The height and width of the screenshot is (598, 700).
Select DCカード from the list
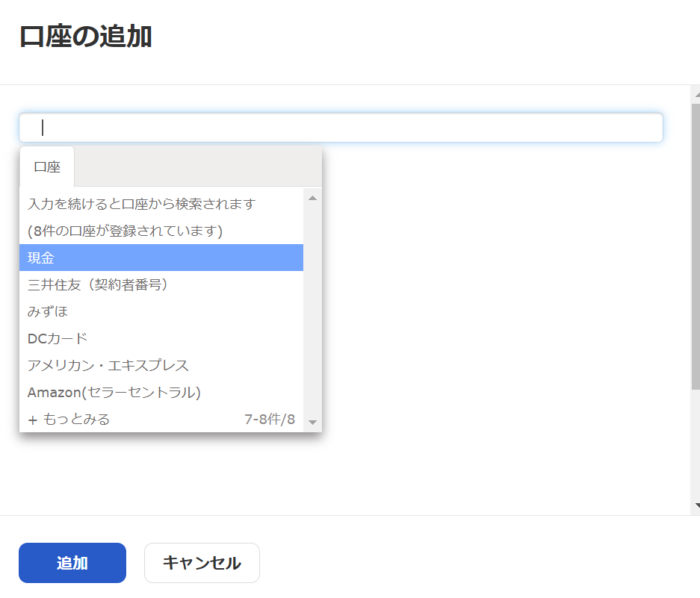tap(161, 338)
